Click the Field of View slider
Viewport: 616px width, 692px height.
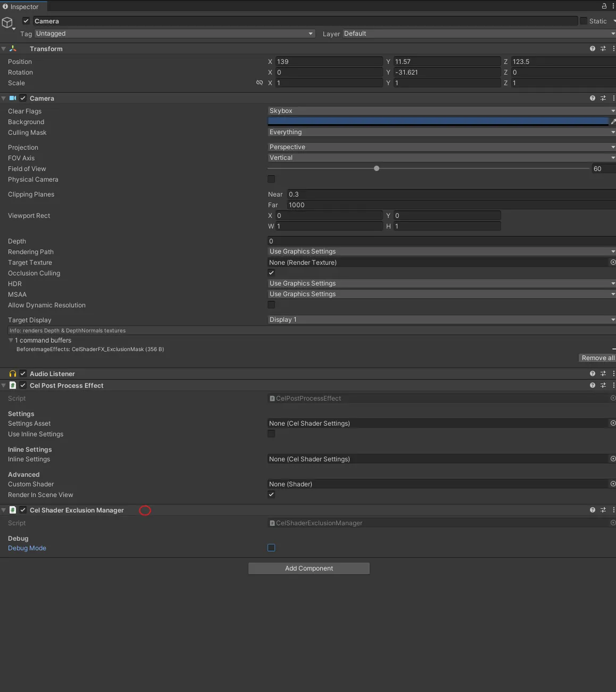click(429, 168)
